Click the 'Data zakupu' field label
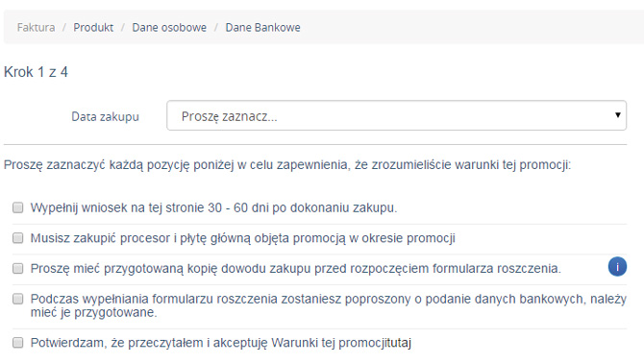Viewport: 644px width, 364px height. click(x=105, y=117)
